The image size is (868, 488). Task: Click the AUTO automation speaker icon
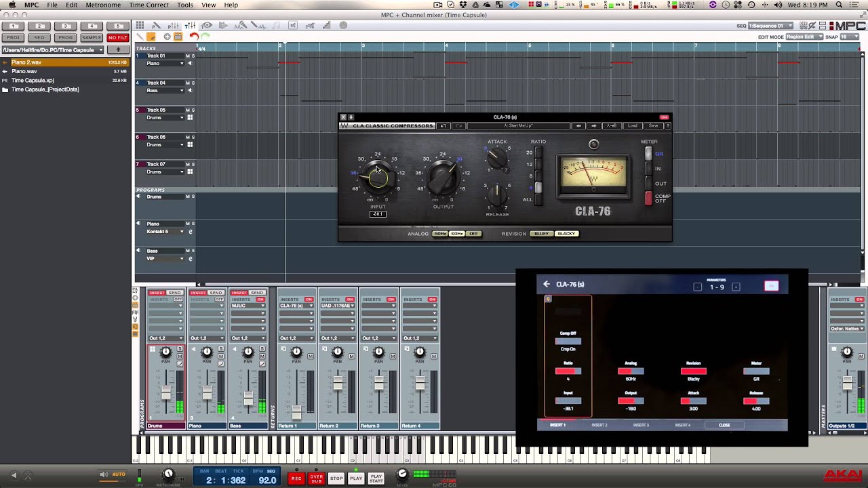pos(103,474)
